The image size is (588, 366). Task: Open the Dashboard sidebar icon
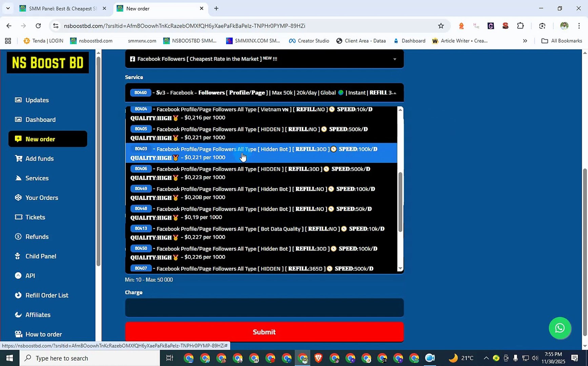pos(18,119)
